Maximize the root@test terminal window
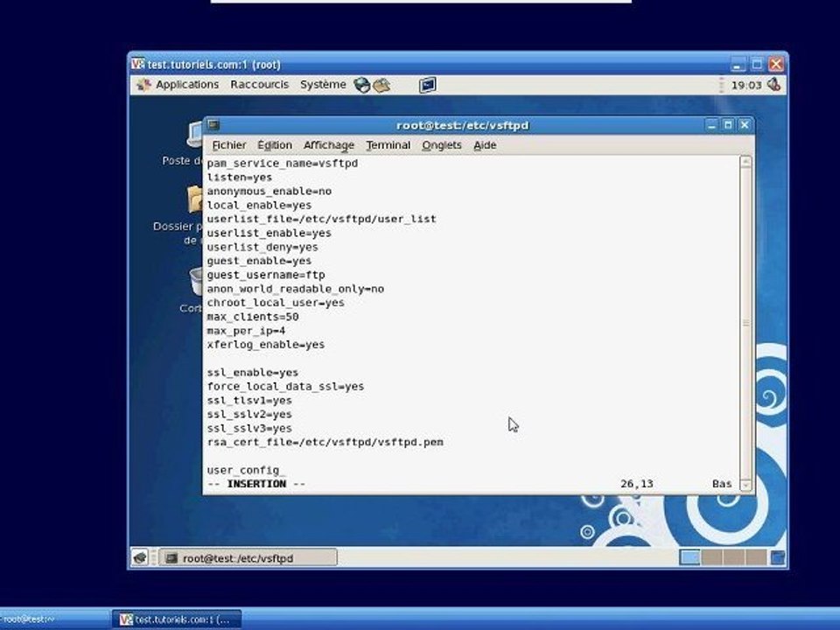The image size is (840, 630). point(728,125)
